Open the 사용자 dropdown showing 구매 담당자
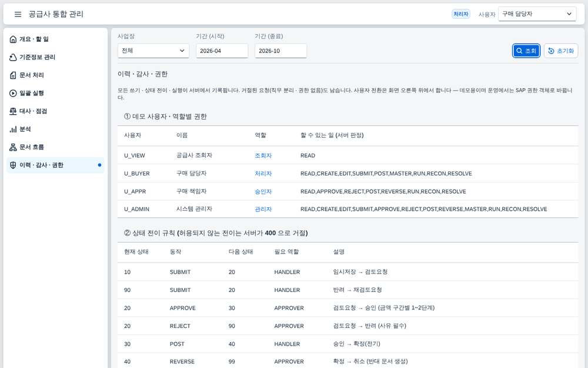This screenshot has height=368, width=588. coord(537,14)
